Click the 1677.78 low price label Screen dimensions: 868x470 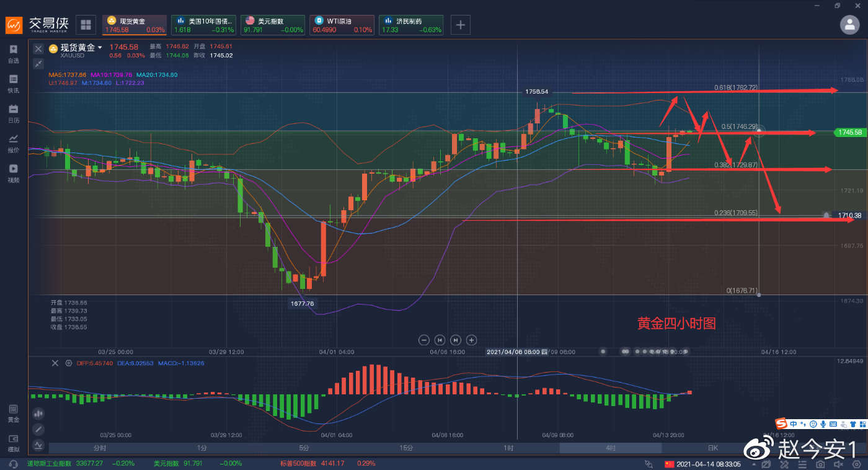coord(302,303)
